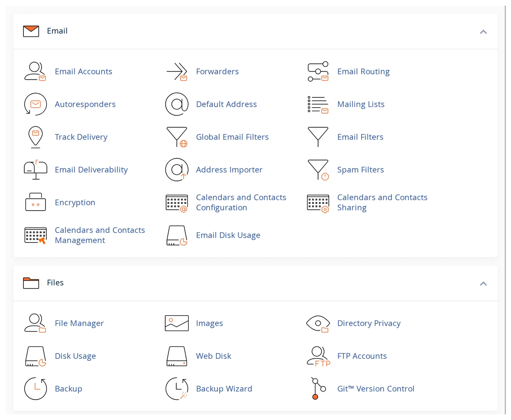This screenshot has width=511, height=420.
Task: Click the Email Disk Usage icon
Action: 177,235
